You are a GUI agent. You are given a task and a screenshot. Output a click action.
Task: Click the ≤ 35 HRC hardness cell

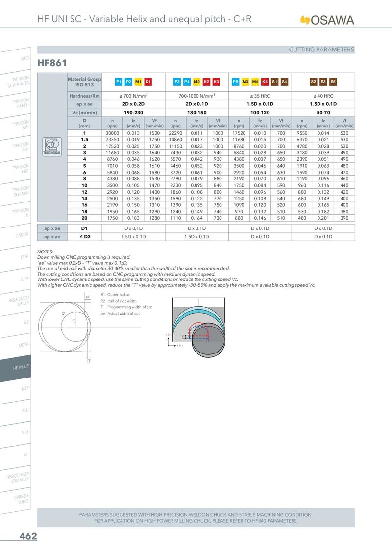click(260, 96)
